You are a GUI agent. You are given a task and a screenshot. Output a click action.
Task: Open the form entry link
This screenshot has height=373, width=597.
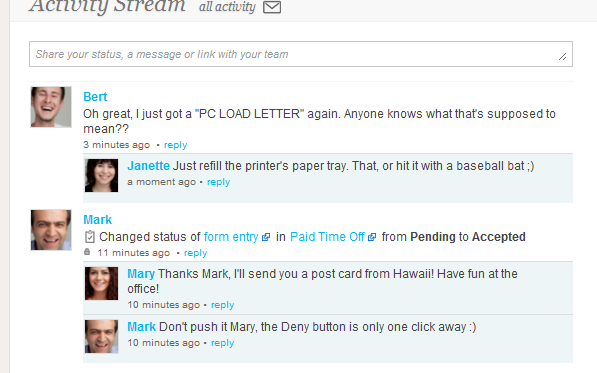coord(231,237)
